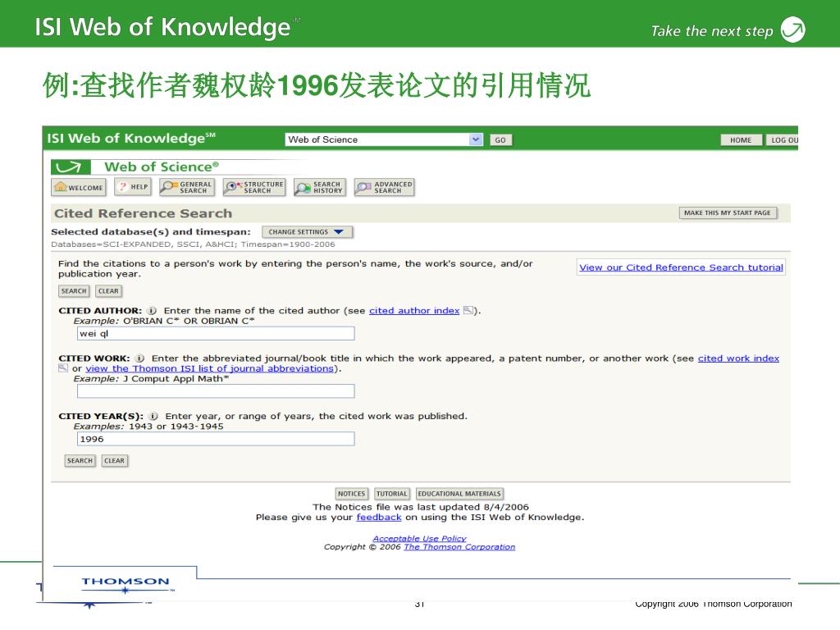The height and width of the screenshot is (630, 840).
Task: Open the Help button
Action: pyautogui.click(x=132, y=187)
